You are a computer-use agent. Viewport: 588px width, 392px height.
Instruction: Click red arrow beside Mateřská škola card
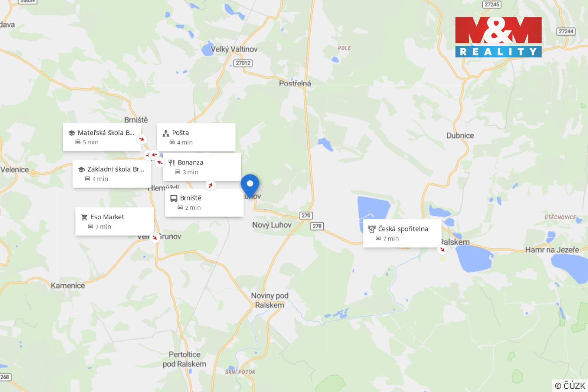pyautogui.click(x=142, y=139)
